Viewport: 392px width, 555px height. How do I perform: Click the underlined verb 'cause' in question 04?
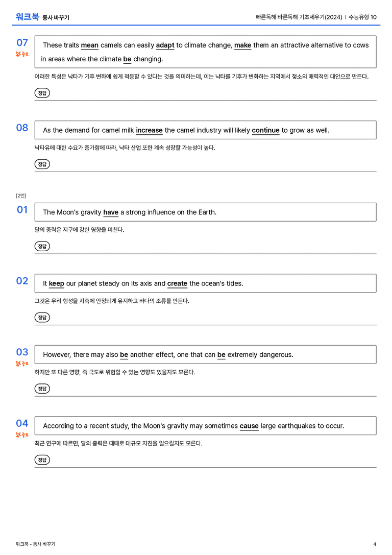pyautogui.click(x=249, y=426)
